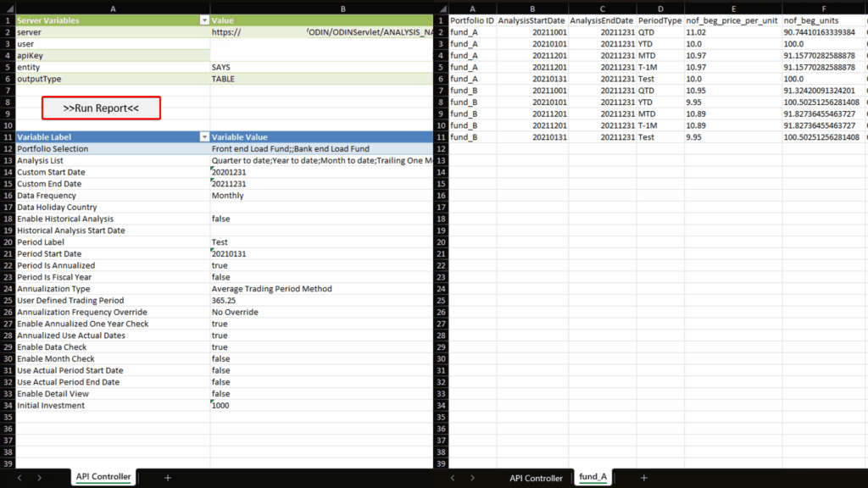The image size is (868, 488).
Task: Click previous sheet arrow in right workbook
Action: pos(453,478)
